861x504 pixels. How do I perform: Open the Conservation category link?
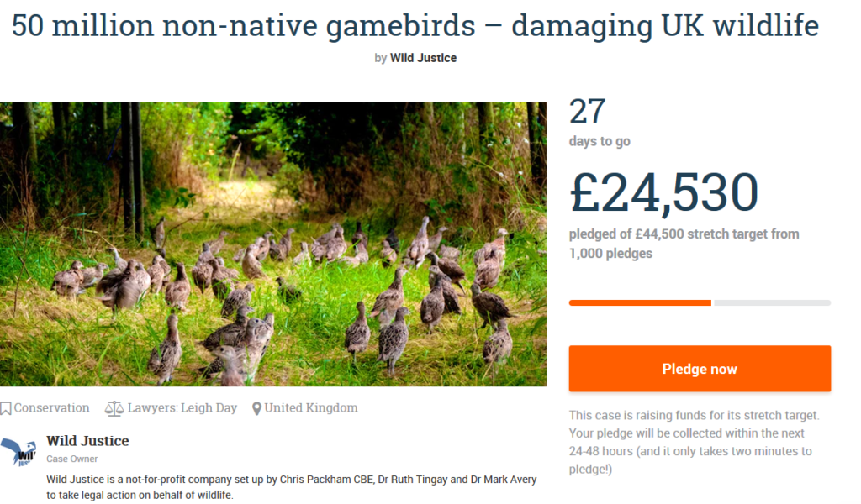51,408
